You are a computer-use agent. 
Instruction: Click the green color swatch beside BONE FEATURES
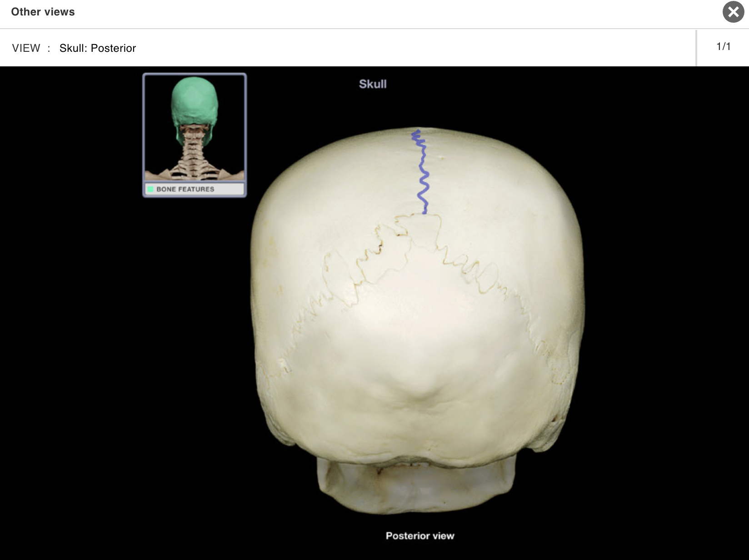pos(151,189)
